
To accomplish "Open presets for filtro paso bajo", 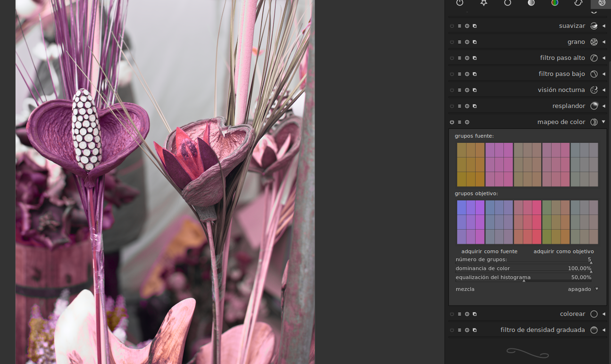I will (460, 74).
